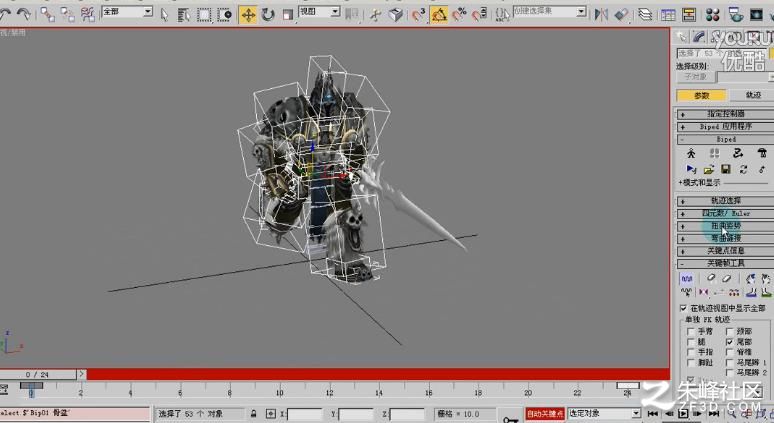Check the 手臂 FK track checkbox

(x=691, y=332)
